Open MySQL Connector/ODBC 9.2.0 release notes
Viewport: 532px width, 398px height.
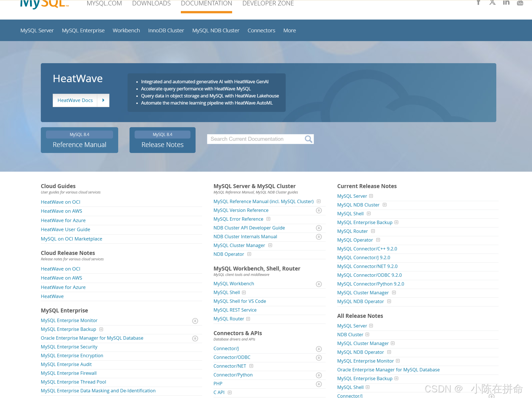click(369, 275)
